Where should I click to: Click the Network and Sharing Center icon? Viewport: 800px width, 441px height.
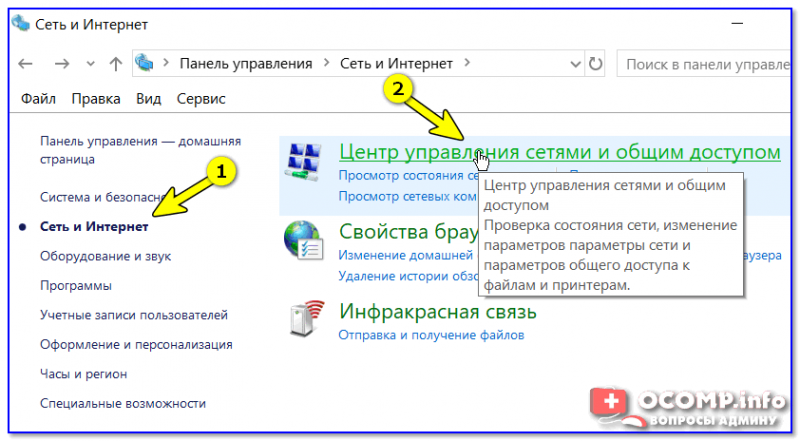tap(304, 162)
